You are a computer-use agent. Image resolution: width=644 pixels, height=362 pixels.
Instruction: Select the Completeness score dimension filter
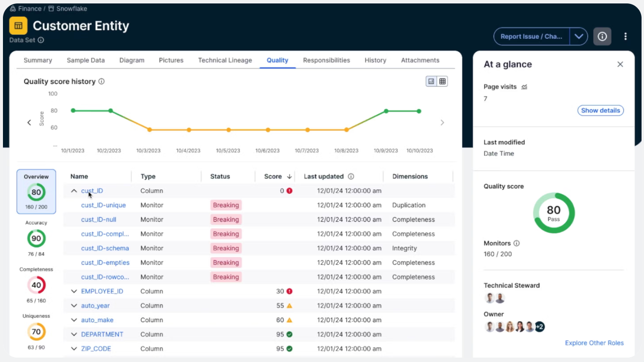tap(36, 285)
